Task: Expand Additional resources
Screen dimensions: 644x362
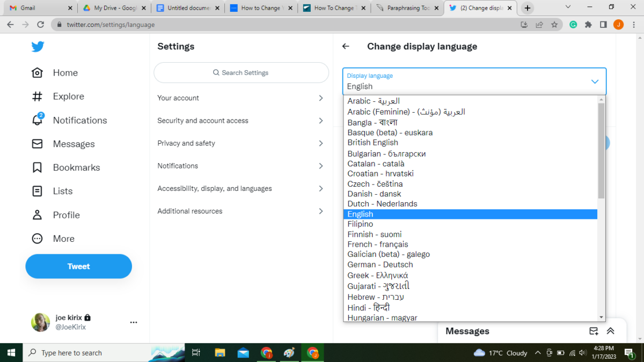Action: point(241,211)
